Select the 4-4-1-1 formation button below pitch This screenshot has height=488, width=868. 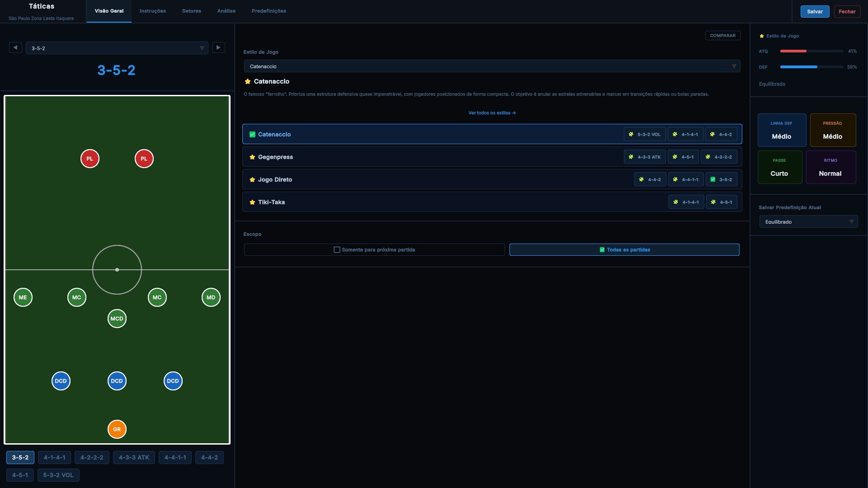(175, 457)
